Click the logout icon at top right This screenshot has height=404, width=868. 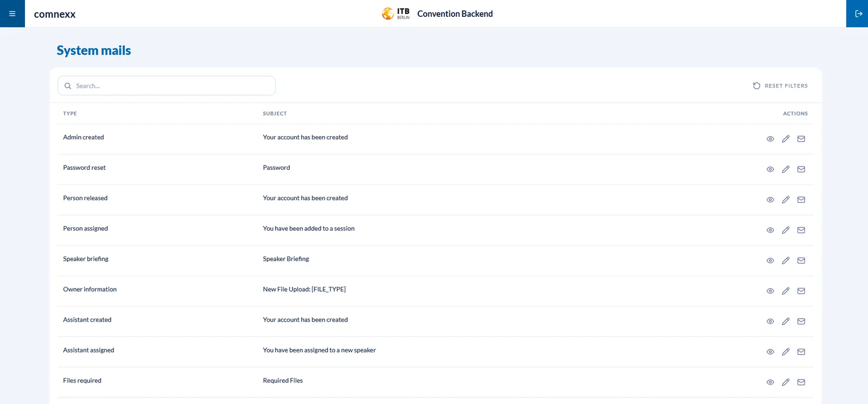point(858,14)
